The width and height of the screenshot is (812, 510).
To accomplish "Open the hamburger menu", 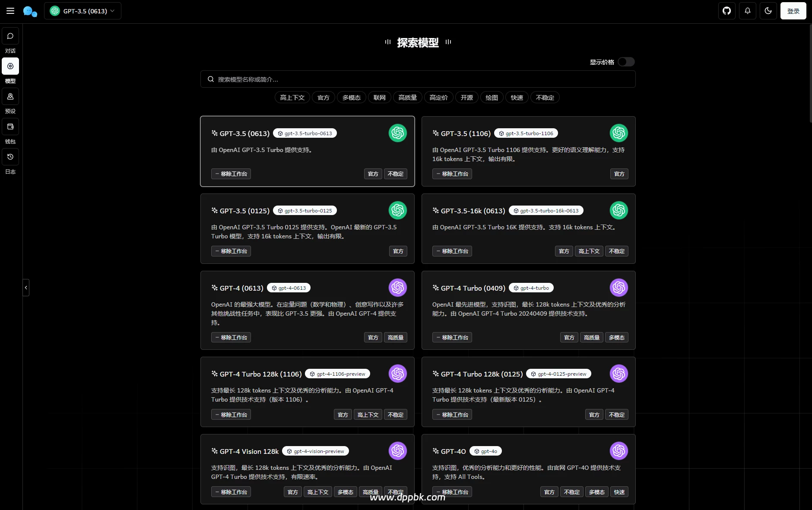I will (x=10, y=11).
